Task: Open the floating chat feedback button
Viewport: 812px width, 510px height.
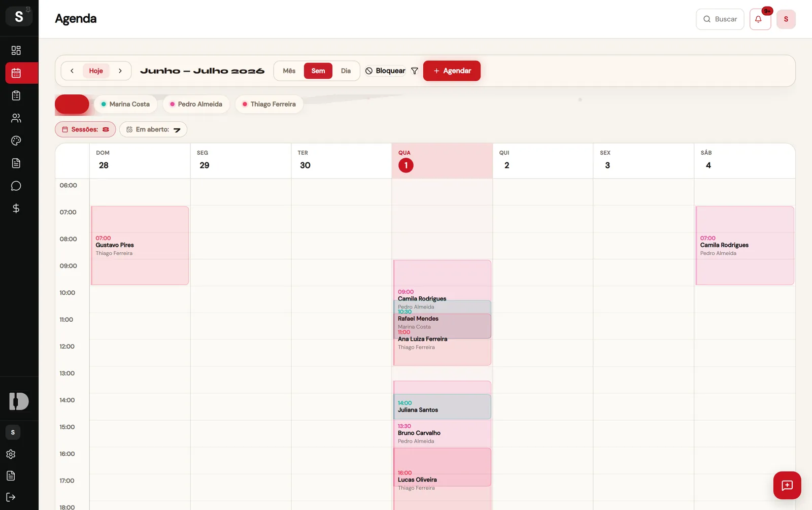Action: pos(787,486)
